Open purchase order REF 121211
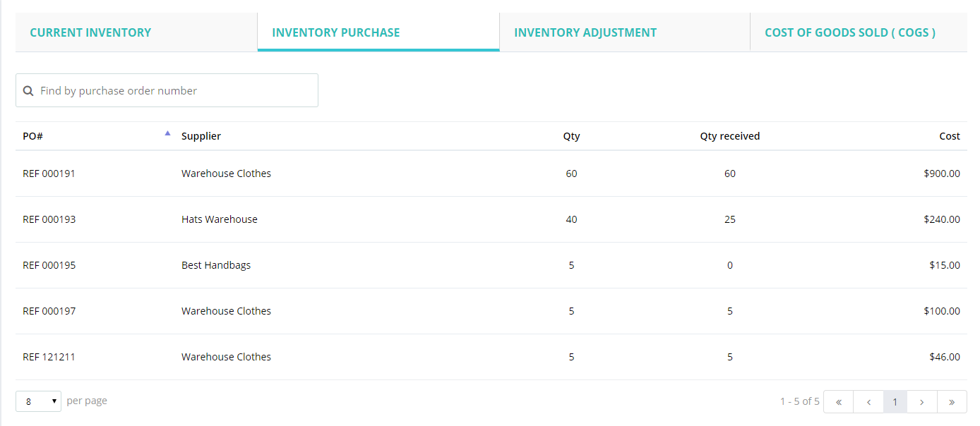This screenshot has height=426, width=980. click(49, 357)
